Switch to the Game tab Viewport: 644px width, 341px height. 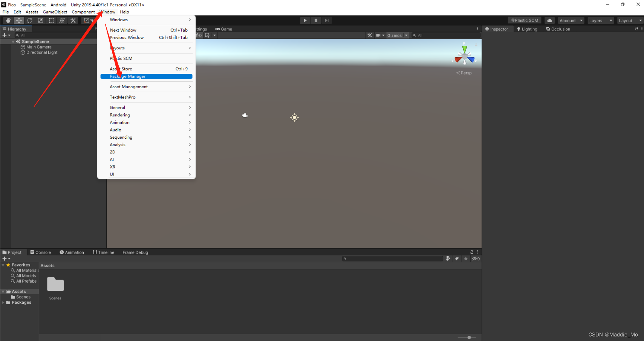224,29
